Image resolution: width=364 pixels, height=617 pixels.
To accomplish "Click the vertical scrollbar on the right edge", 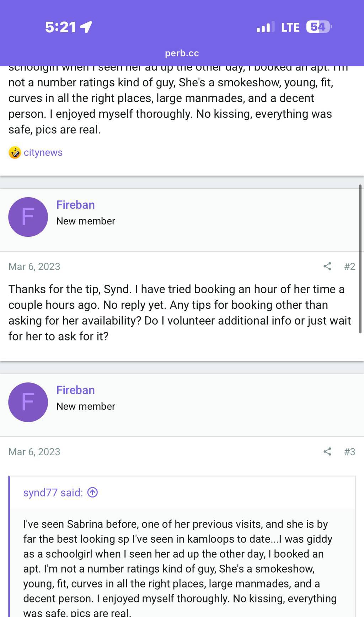I will coord(360,259).
